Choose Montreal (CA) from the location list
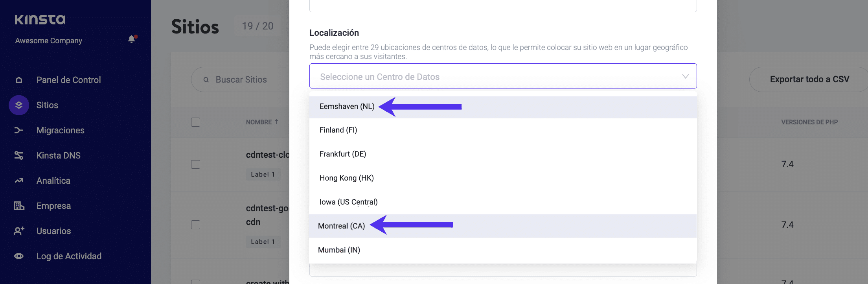 pos(341,226)
